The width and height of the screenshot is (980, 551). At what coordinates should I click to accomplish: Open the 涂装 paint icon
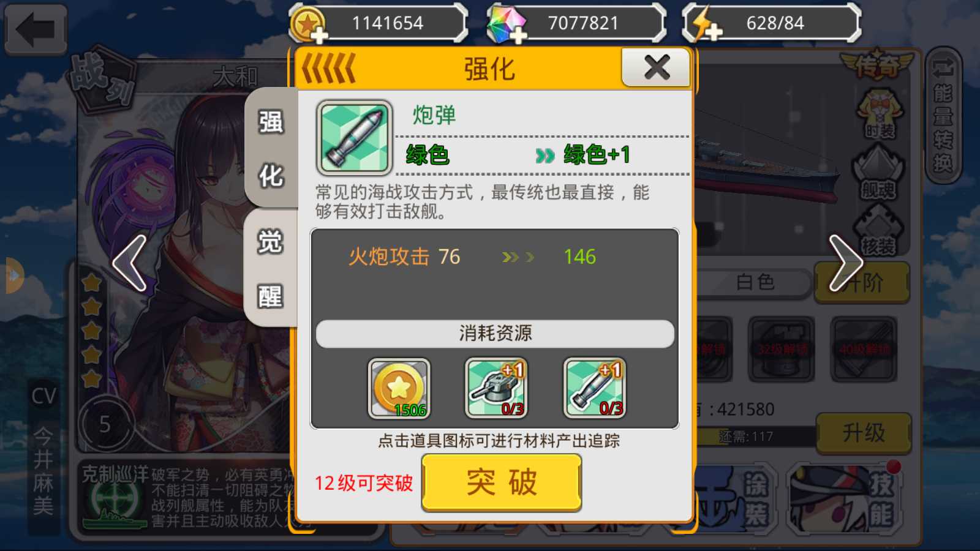pyautogui.click(x=735, y=499)
